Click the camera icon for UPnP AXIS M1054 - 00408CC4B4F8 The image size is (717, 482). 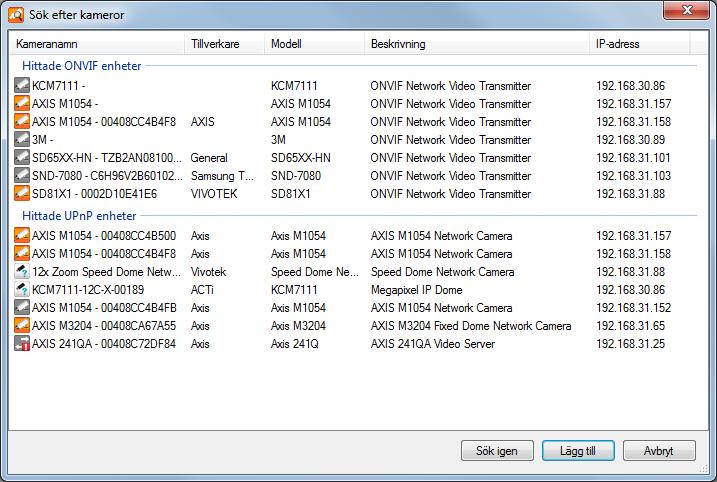point(21,253)
